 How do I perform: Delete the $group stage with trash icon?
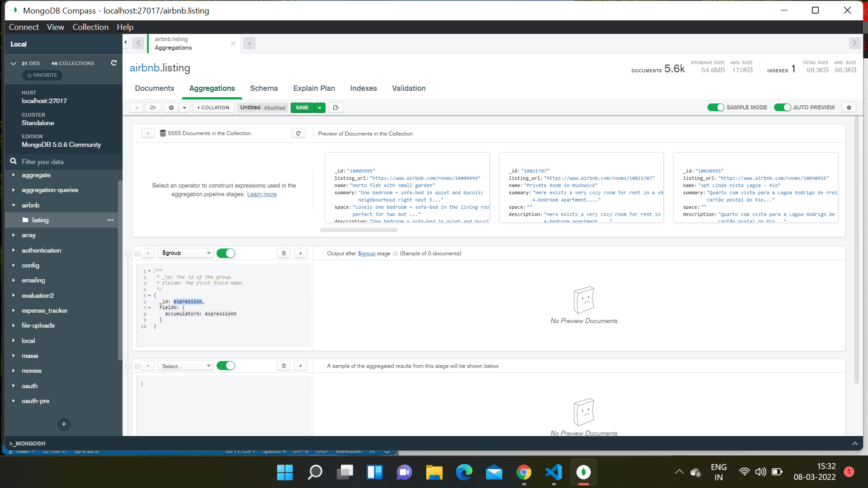(x=283, y=253)
